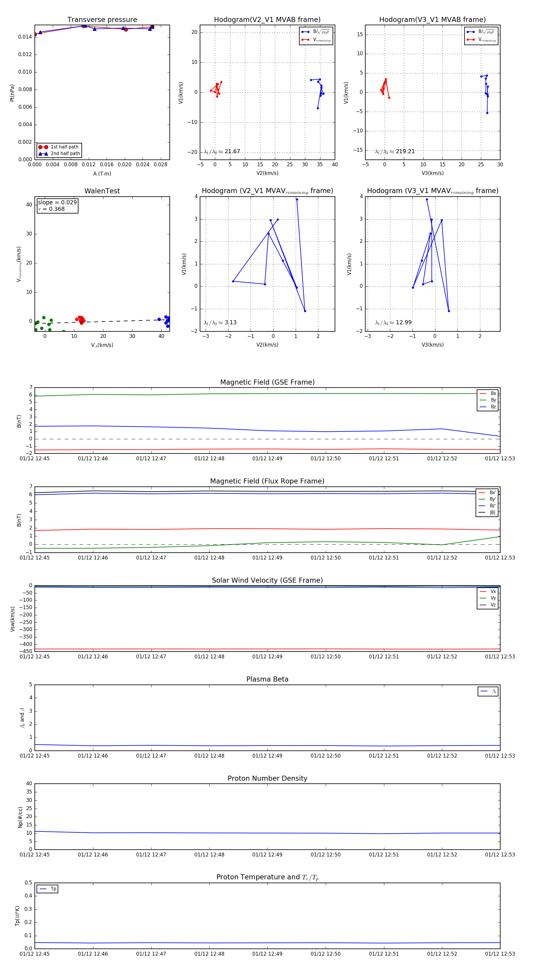
Task: Click the 'WalenTest' plot title
Action: 102,191
